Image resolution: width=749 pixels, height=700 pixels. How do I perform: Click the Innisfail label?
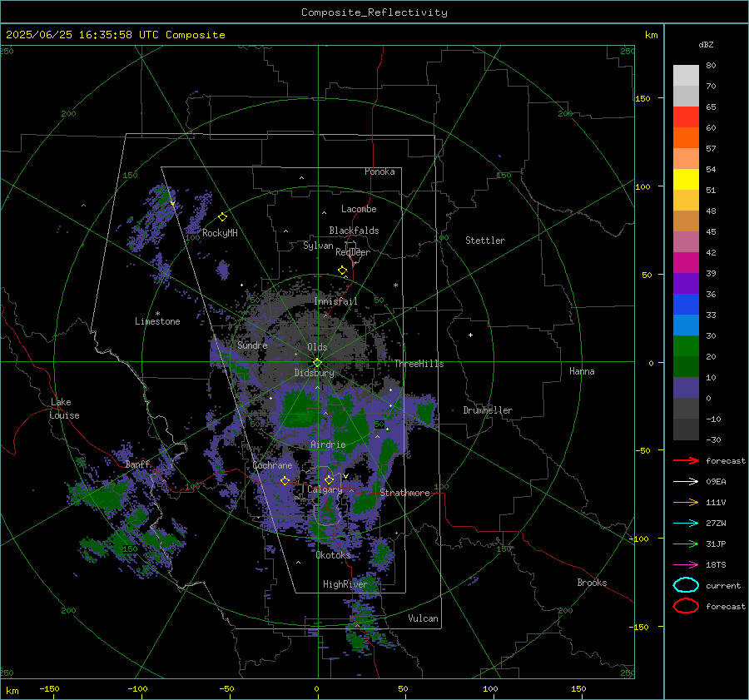click(336, 301)
